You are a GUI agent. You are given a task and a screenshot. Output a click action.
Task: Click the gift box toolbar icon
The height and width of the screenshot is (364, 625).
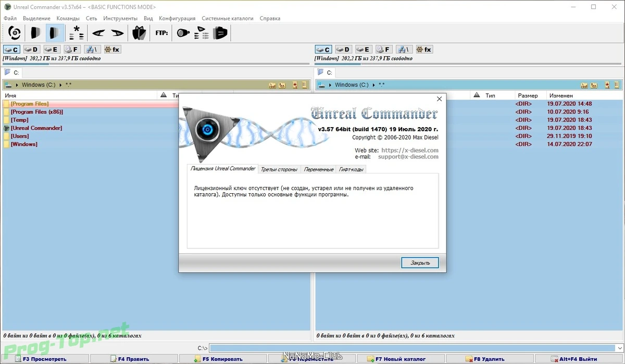(x=139, y=33)
